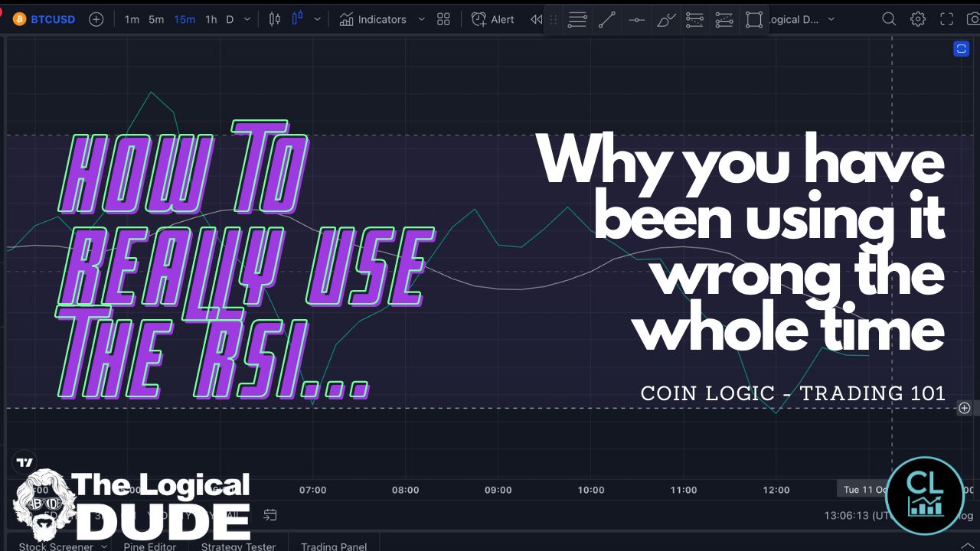The image size is (980, 551).
Task: Click the 12:00 time axis label
Action: (x=776, y=490)
